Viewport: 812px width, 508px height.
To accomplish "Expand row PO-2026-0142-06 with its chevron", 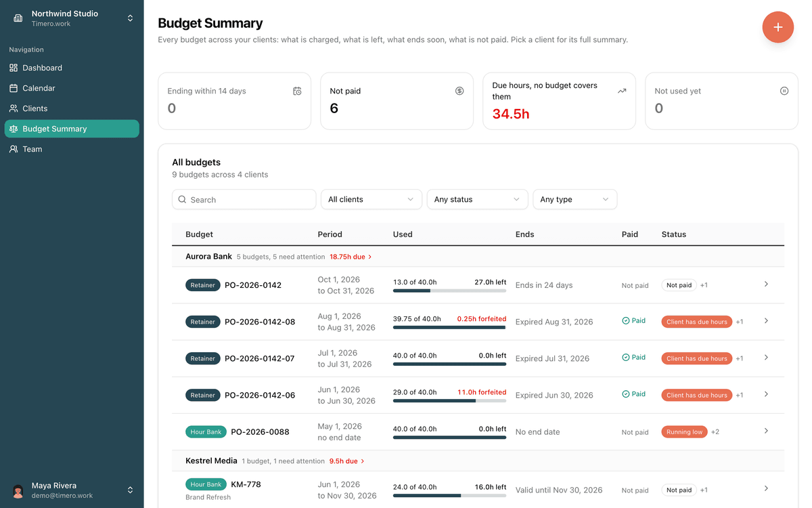I will pyautogui.click(x=766, y=394).
